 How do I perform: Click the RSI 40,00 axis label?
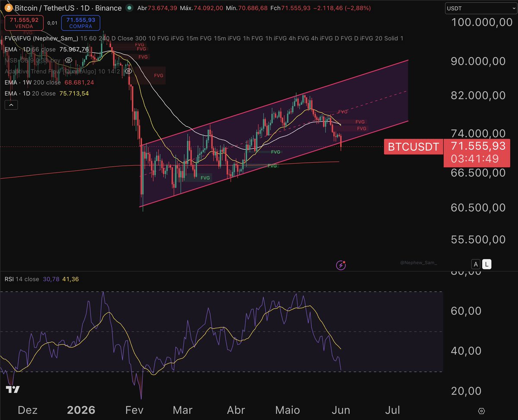point(467,351)
